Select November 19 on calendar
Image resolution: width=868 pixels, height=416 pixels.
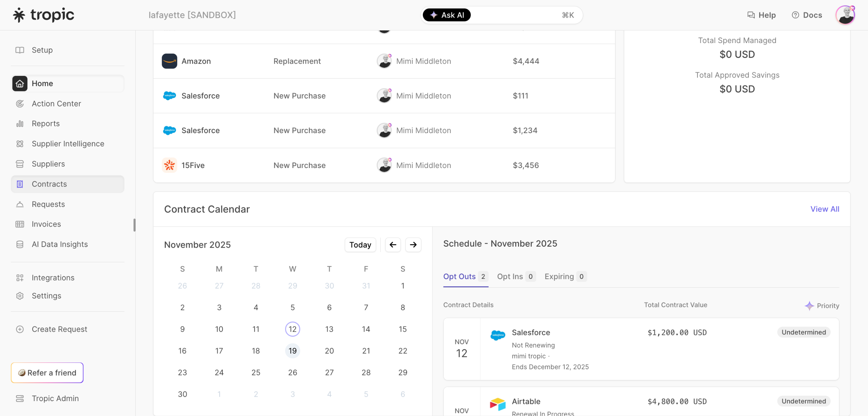point(292,351)
